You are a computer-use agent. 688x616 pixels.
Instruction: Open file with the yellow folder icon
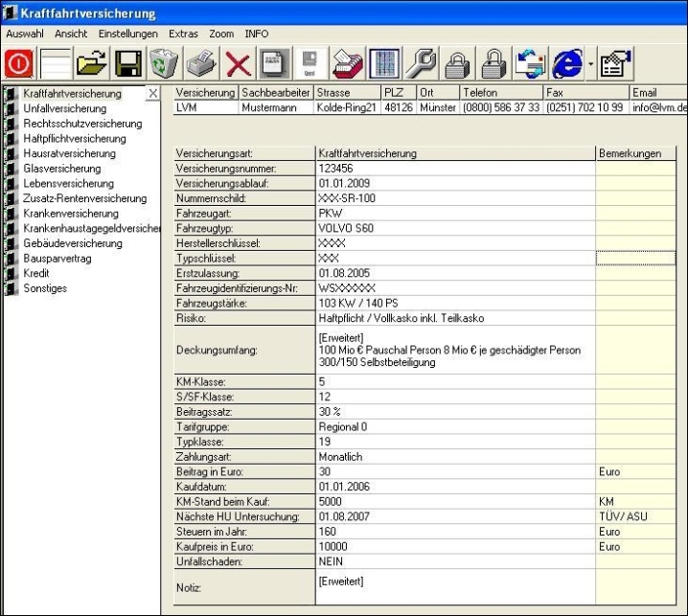click(x=92, y=63)
